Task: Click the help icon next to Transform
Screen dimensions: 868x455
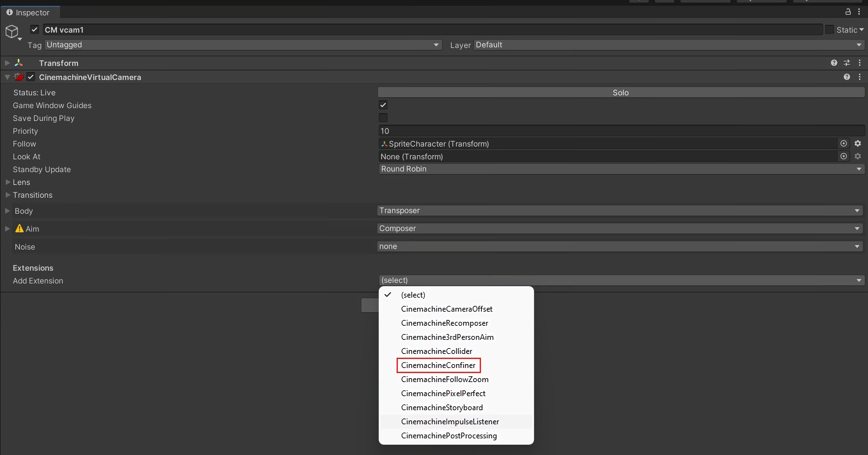Action: (834, 63)
